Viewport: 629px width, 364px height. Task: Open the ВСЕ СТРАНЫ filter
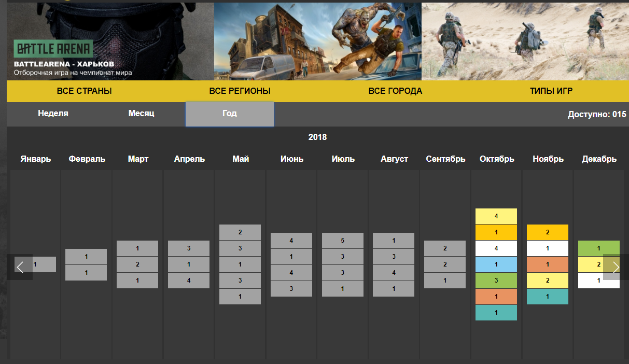85,91
